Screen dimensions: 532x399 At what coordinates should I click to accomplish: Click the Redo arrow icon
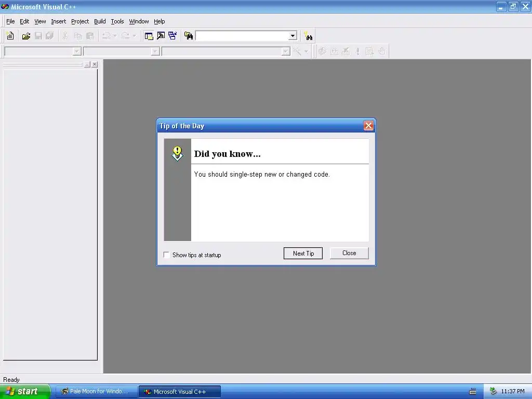[x=125, y=36]
